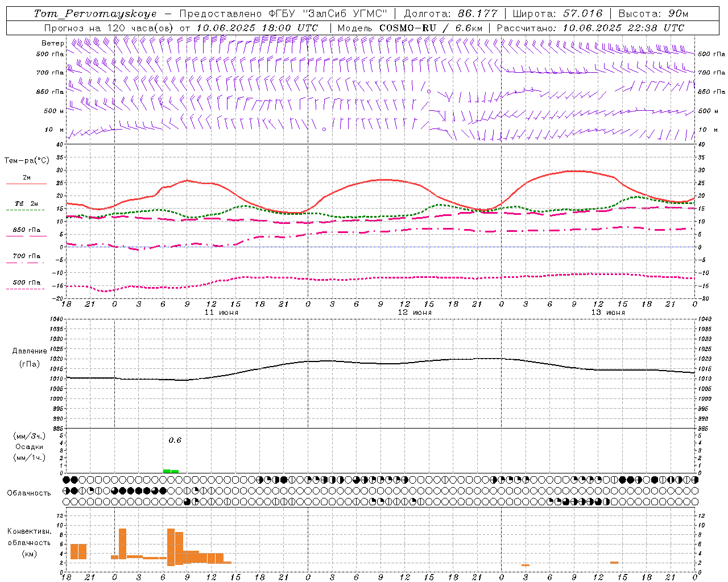This screenshot has height=582, width=728.
Task: Click the "13 июня" date label
Action: [x=608, y=313]
